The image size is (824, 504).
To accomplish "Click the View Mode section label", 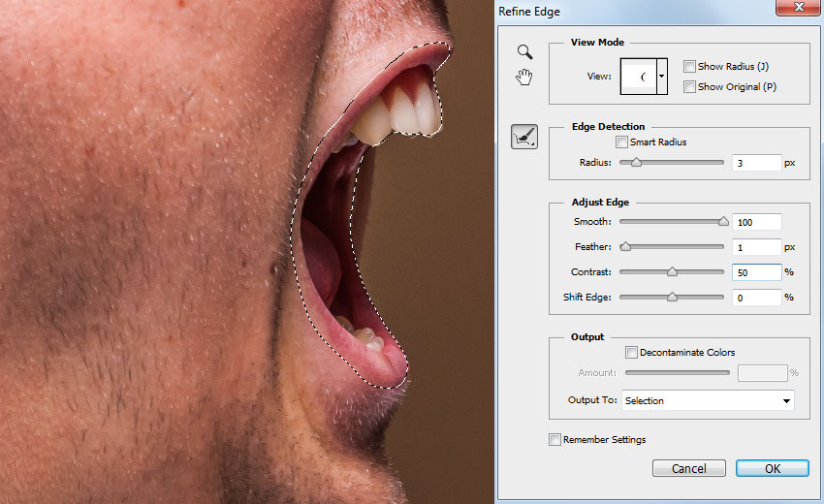I will 597,42.
